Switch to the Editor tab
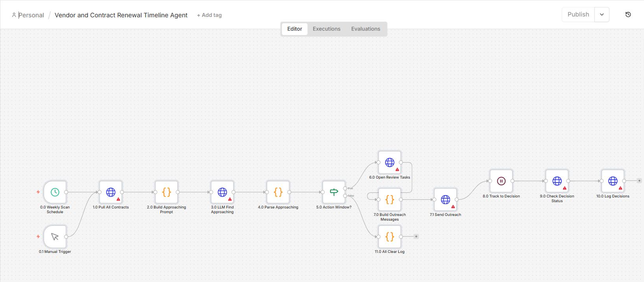644x282 pixels. [295, 29]
